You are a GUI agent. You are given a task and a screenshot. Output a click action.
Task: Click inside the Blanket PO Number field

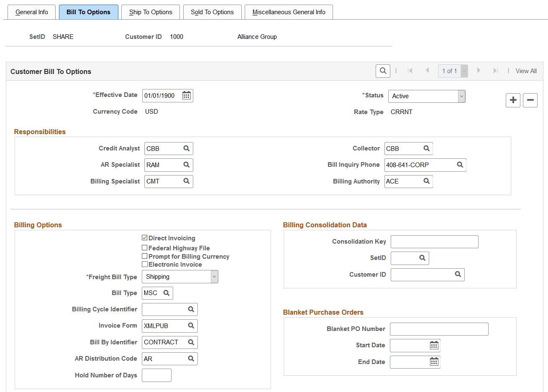(x=438, y=329)
